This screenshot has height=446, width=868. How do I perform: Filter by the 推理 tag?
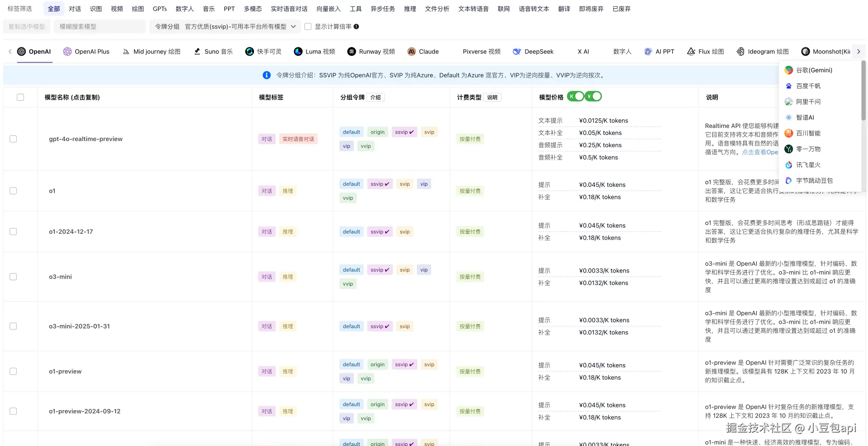[410, 9]
